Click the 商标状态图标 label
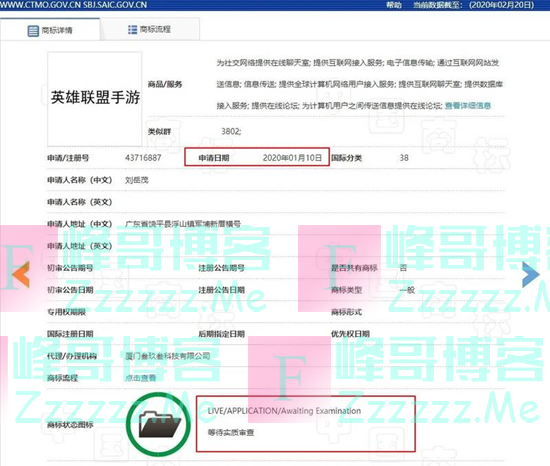The width and height of the screenshot is (550, 466). click(x=70, y=425)
